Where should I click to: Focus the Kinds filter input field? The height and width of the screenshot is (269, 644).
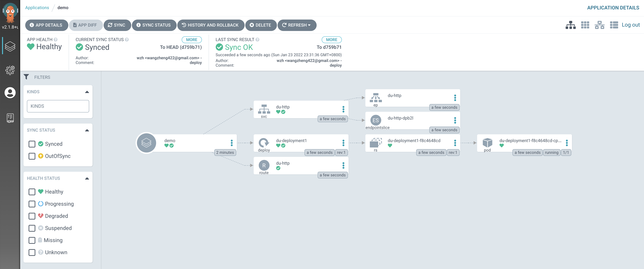[x=58, y=106]
